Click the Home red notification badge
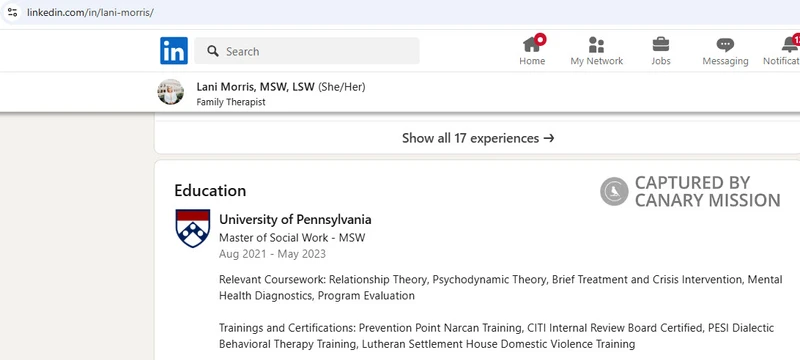Viewport: 800px width, 360px height. [x=540, y=39]
